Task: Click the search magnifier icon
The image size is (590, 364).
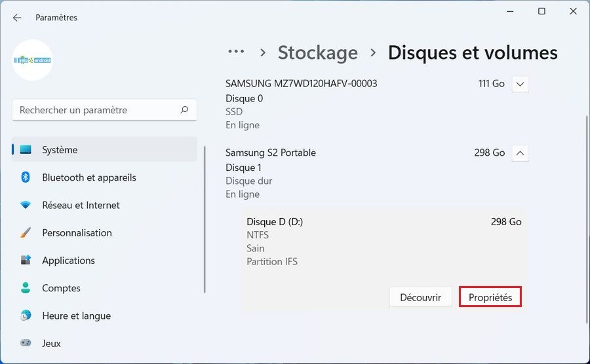Action: 184,110
